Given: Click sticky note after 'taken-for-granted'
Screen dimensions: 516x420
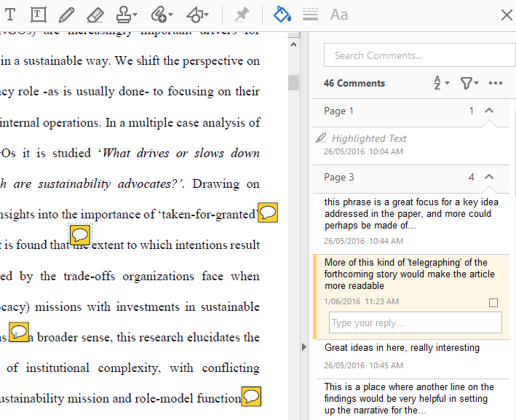Looking at the screenshot, I should (x=268, y=213).
